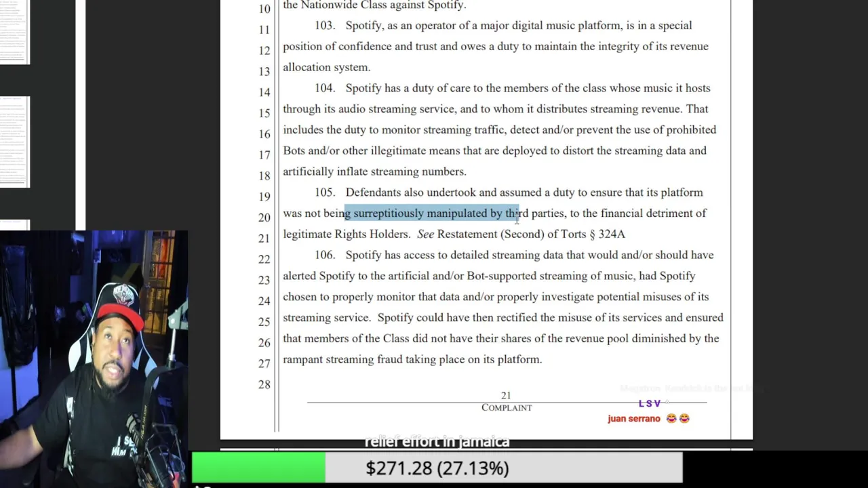Click line number "10" in the margin
Image resolution: width=868 pixels, height=488 pixels.
click(264, 9)
